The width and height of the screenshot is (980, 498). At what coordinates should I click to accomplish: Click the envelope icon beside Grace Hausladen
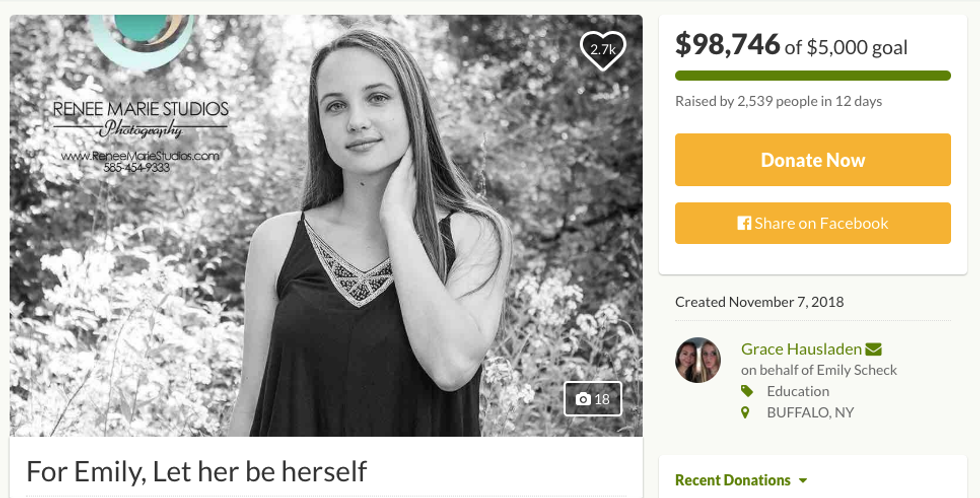pos(874,349)
